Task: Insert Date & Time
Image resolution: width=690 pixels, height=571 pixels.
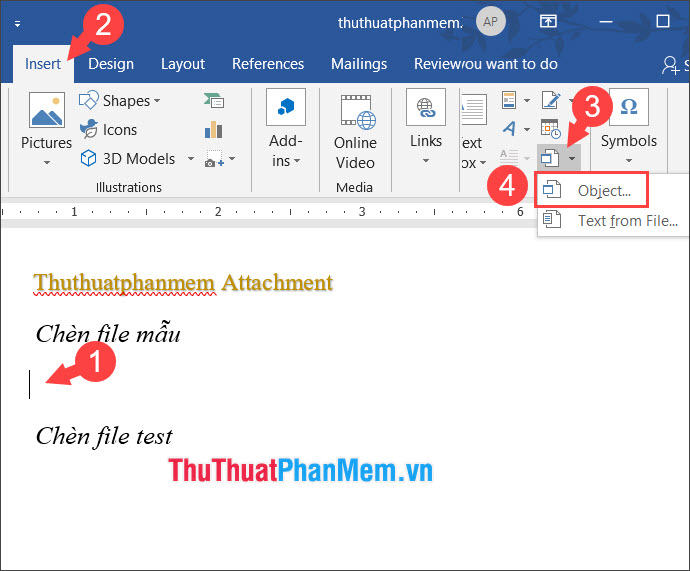Action: coord(551,129)
